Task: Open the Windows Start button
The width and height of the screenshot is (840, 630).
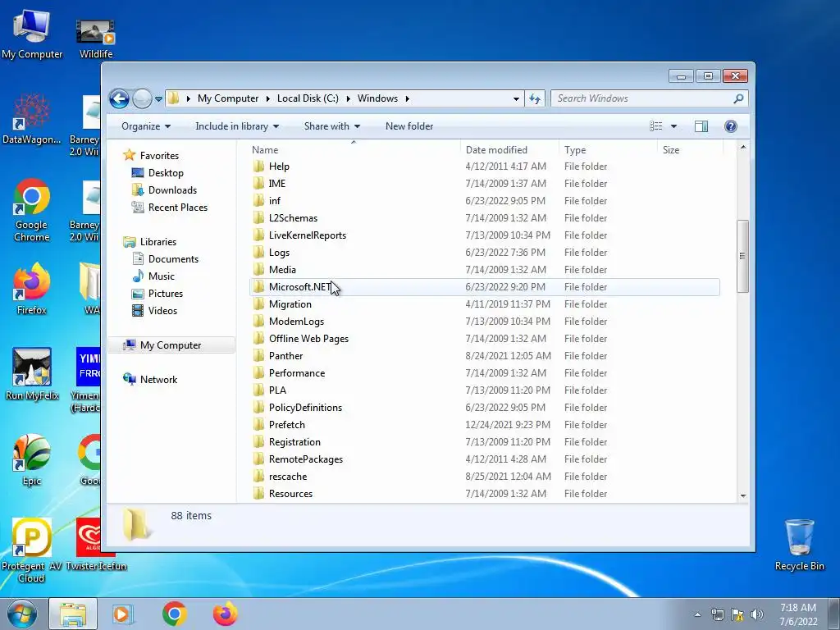Action: pos(21,614)
